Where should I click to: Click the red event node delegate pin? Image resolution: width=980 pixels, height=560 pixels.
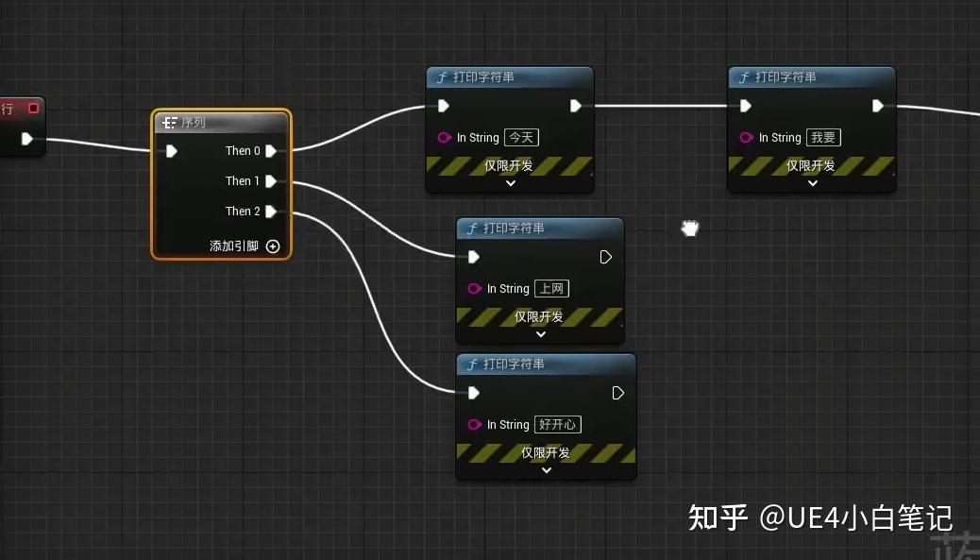tap(33, 108)
